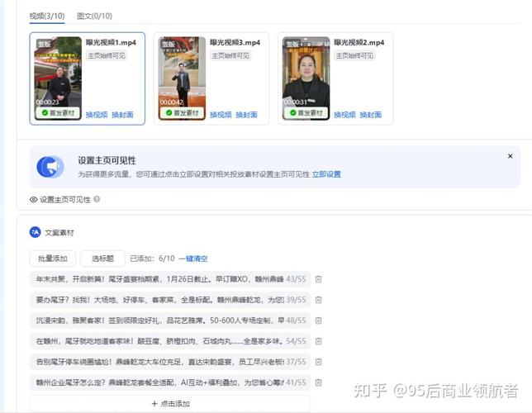Viewport: 532px width, 413px height.
Task: Click 换视频 for 曝光视频3.mp4
Action: [221, 115]
